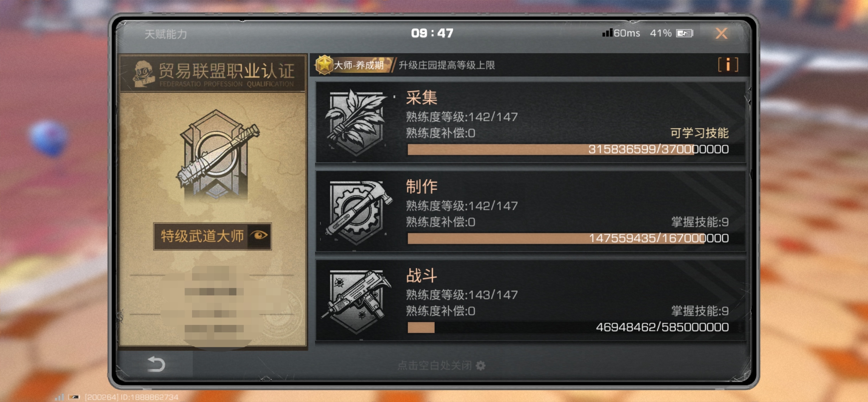The width and height of the screenshot is (868, 402).
Task: Select the 制作 crafting skill row
Action: 530,211
